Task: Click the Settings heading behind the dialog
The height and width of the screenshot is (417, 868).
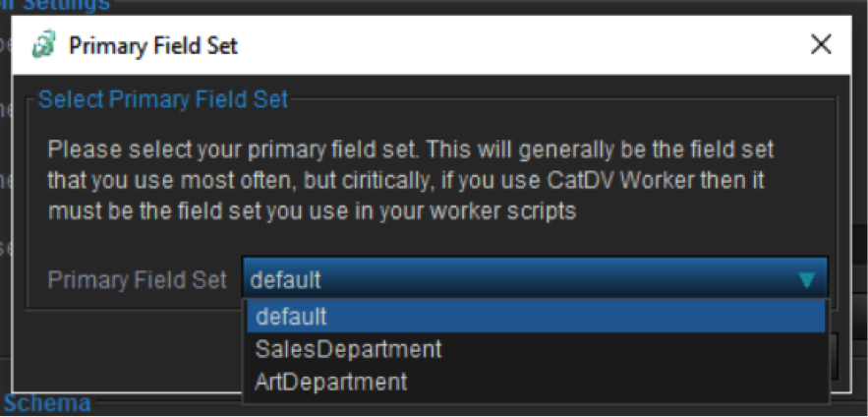Action: (x=69, y=5)
